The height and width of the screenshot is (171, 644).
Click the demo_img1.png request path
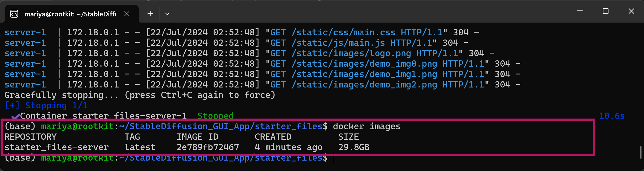(x=364, y=74)
